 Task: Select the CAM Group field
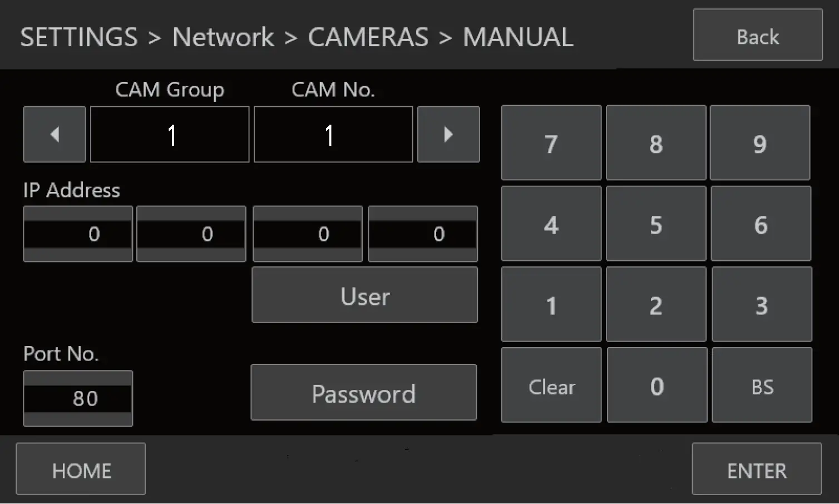pyautogui.click(x=169, y=135)
